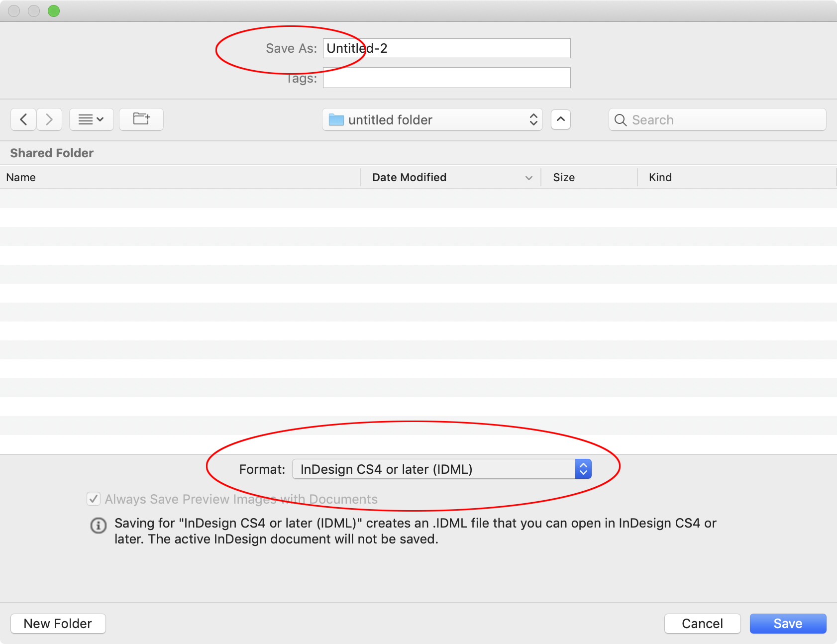
Task: Click the Format stepper arrows
Action: click(582, 468)
